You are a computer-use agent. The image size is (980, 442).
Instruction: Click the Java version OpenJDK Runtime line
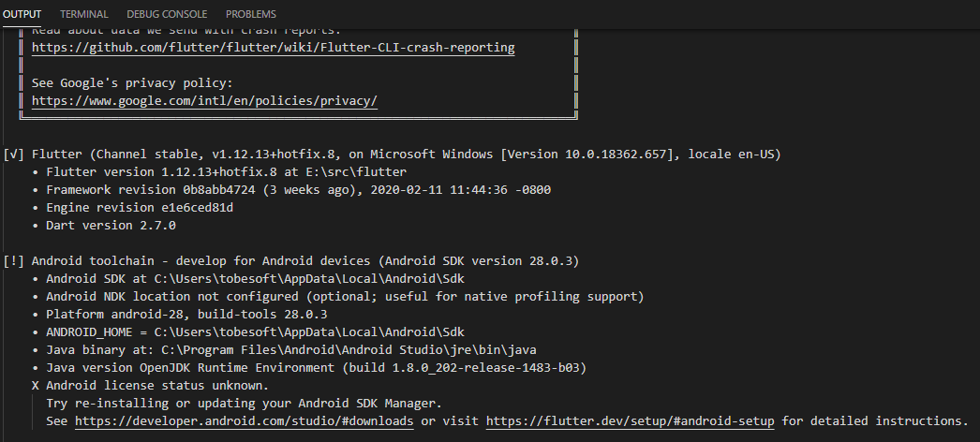click(x=309, y=368)
